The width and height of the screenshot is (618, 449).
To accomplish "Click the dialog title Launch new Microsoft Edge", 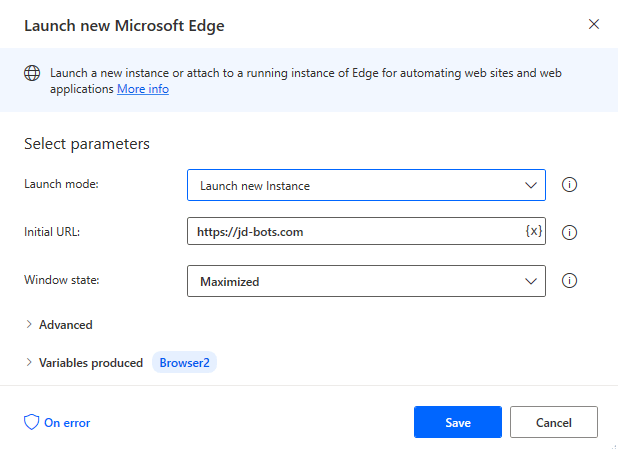I will point(124,26).
